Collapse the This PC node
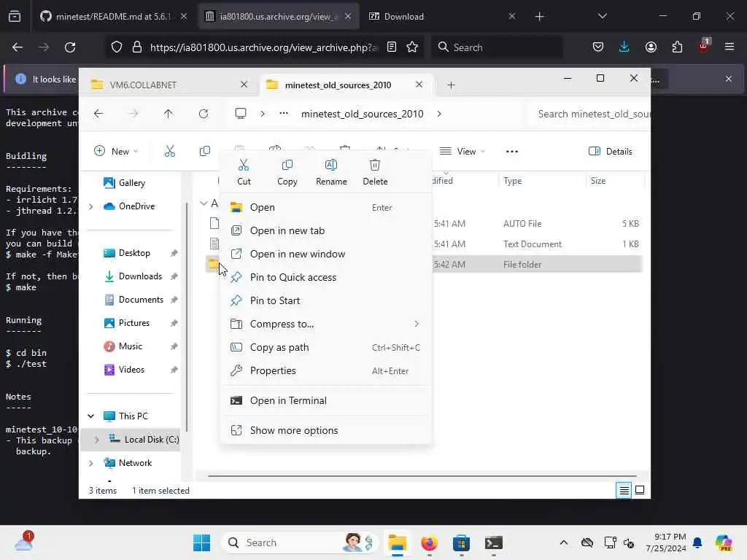 point(90,416)
